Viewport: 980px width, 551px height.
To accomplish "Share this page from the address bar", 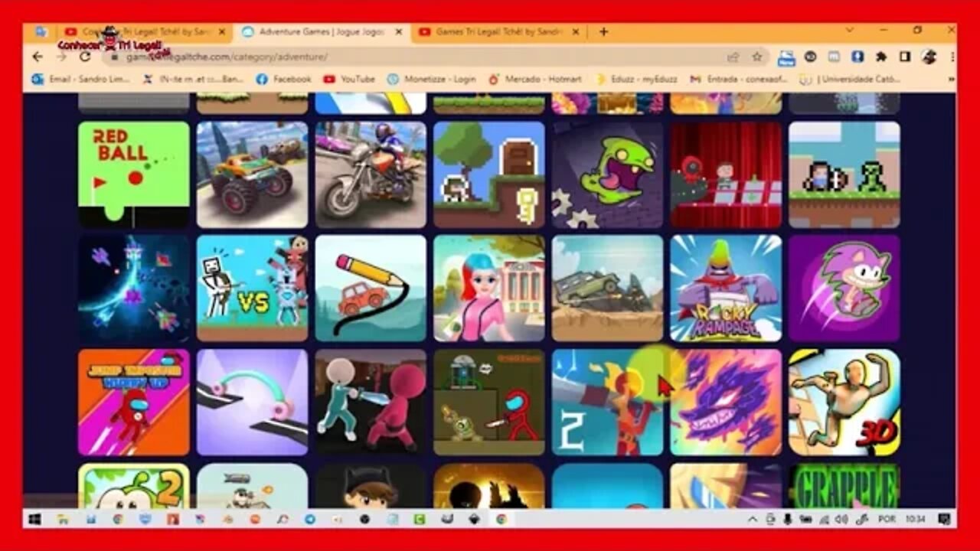I will 733,57.
